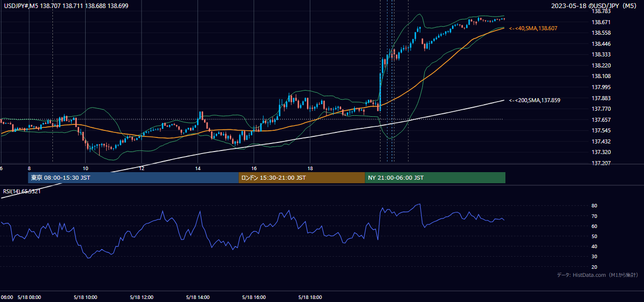Click hour label 12 under price chart
The width and height of the screenshot is (644, 302).
(142, 168)
